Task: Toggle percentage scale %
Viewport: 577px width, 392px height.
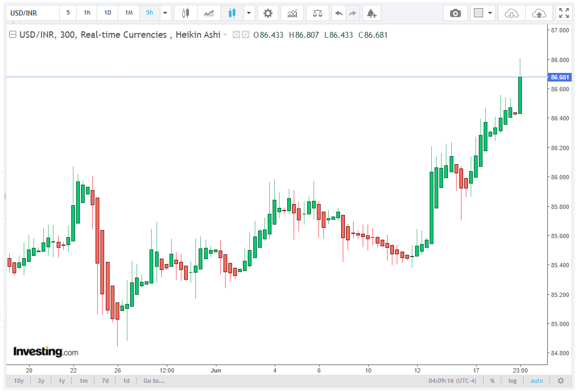Action: coord(492,381)
